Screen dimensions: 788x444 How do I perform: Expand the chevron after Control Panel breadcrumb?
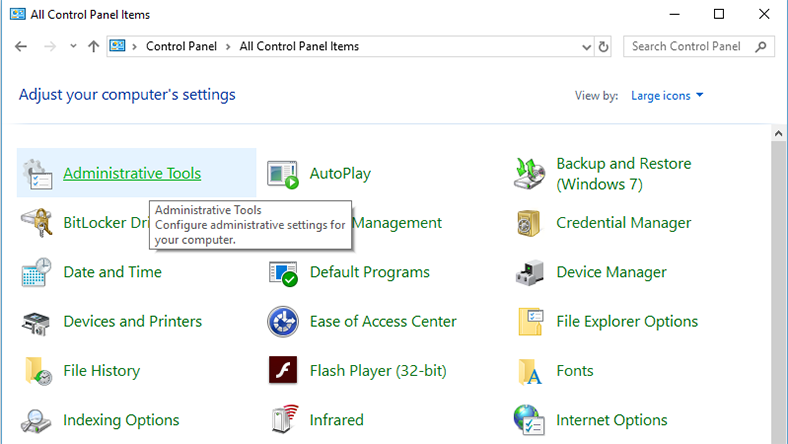pyautogui.click(x=228, y=47)
